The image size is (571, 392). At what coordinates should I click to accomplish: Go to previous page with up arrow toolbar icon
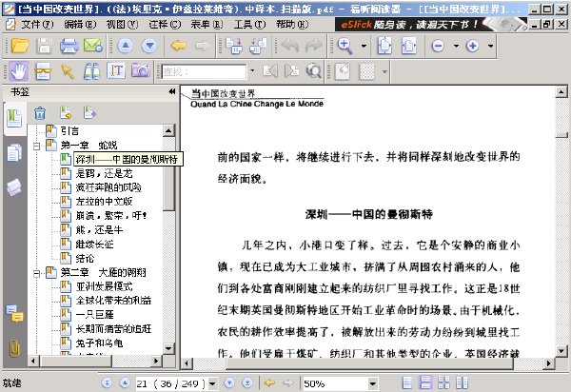pyautogui.click(x=126, y=46)
